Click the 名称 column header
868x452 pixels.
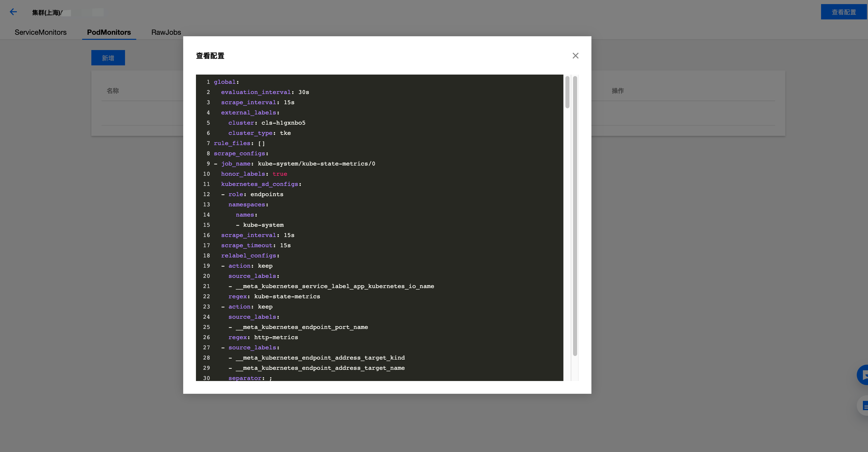(113, 91)
